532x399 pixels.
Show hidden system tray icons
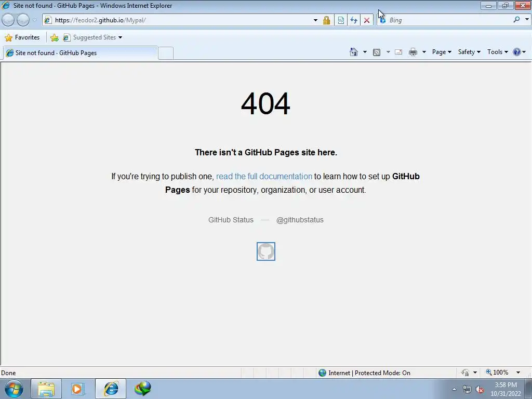point(454,389)
